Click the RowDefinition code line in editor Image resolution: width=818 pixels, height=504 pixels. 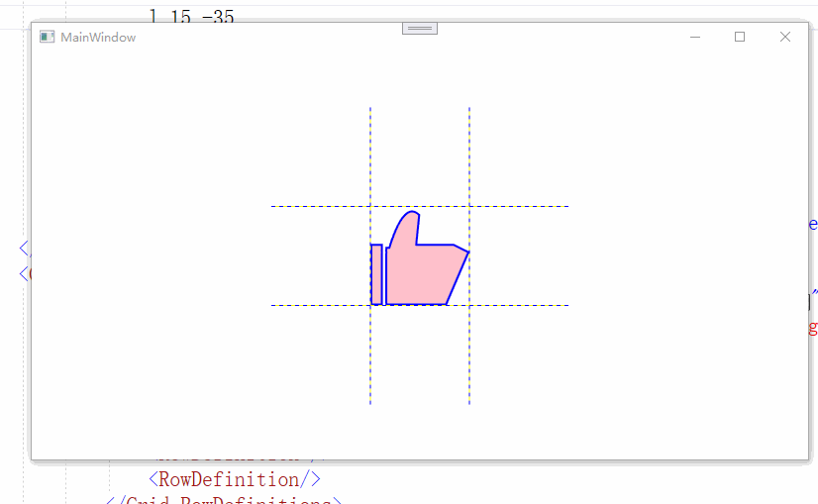click(x=235, y=479)
